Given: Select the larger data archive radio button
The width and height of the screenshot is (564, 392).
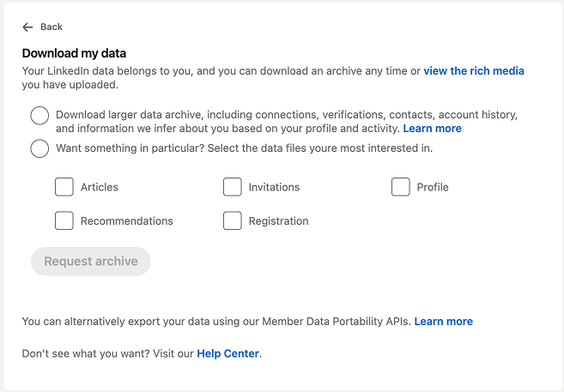Looking at the screenshot, I should (x=39, y=115).
